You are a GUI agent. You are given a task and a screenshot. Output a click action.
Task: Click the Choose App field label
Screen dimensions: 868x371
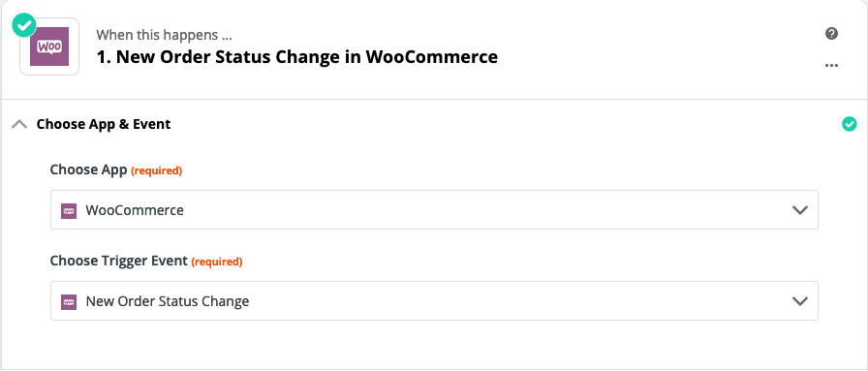pyautogui.click(x=88, y=170)
